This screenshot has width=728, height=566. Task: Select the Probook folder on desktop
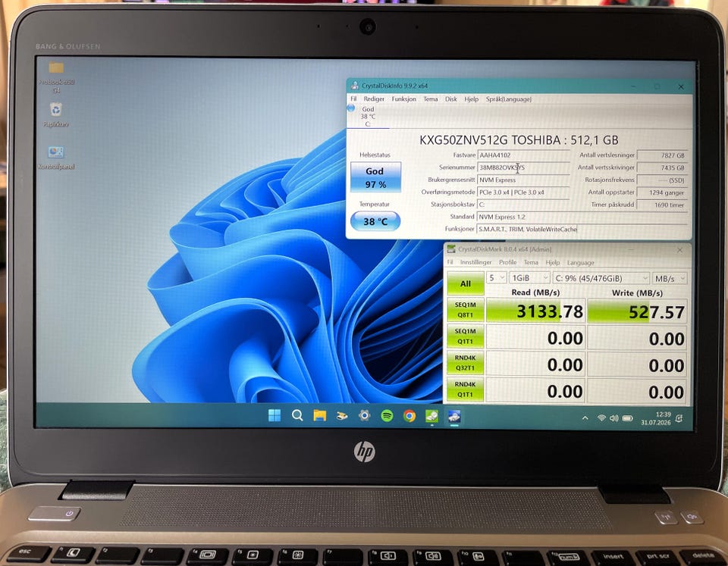coord(56,77)
